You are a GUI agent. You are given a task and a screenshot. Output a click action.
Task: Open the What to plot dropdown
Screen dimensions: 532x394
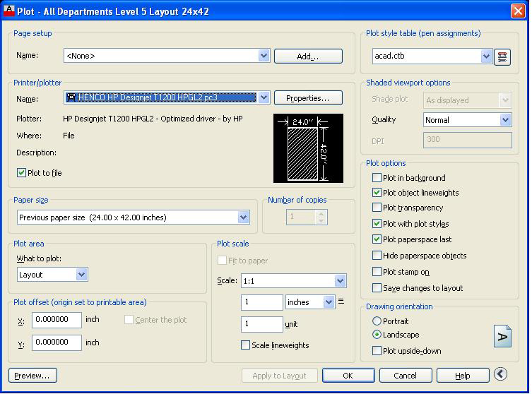[81, 274]
